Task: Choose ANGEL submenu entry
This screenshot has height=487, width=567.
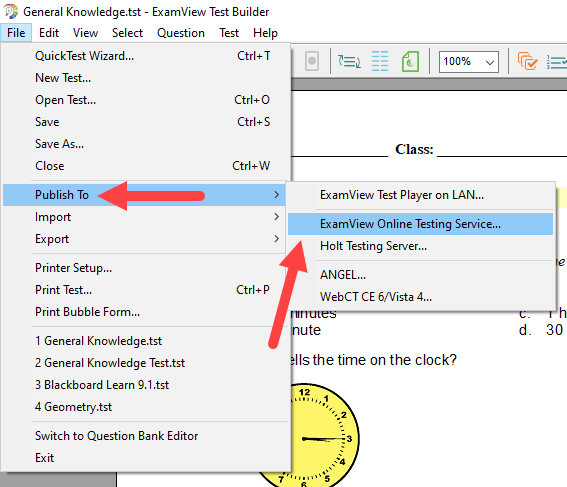Action: tap(420, 275)
